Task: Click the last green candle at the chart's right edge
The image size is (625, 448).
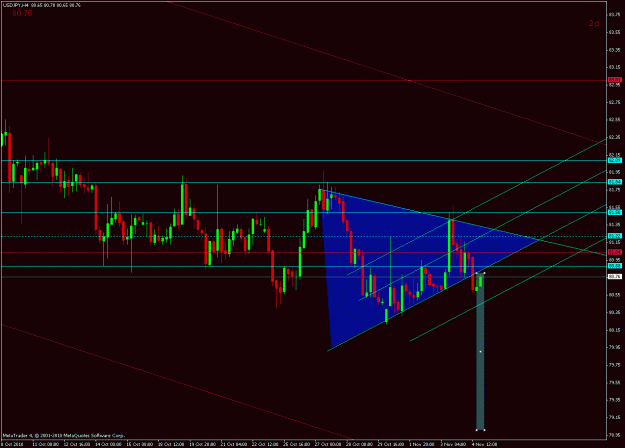Action: pyautogui.click(x=481, y=280)
